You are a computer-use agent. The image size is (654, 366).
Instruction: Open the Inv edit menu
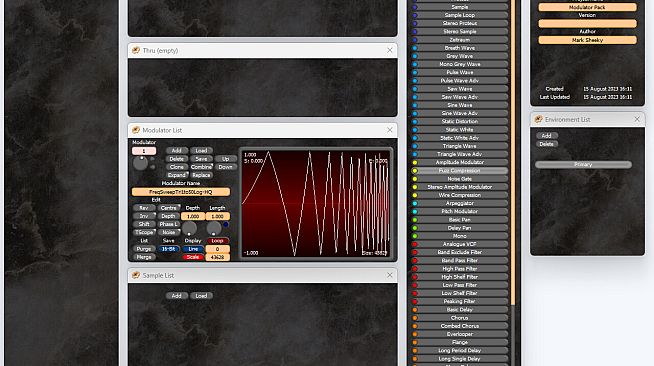(x=144, y=216)
